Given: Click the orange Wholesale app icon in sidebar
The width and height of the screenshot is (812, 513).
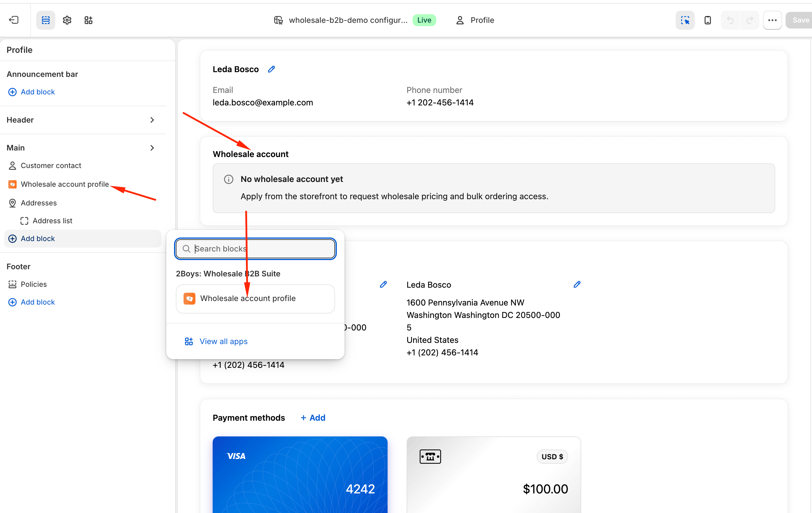Looking at the screenshot, I should (12, 184).
